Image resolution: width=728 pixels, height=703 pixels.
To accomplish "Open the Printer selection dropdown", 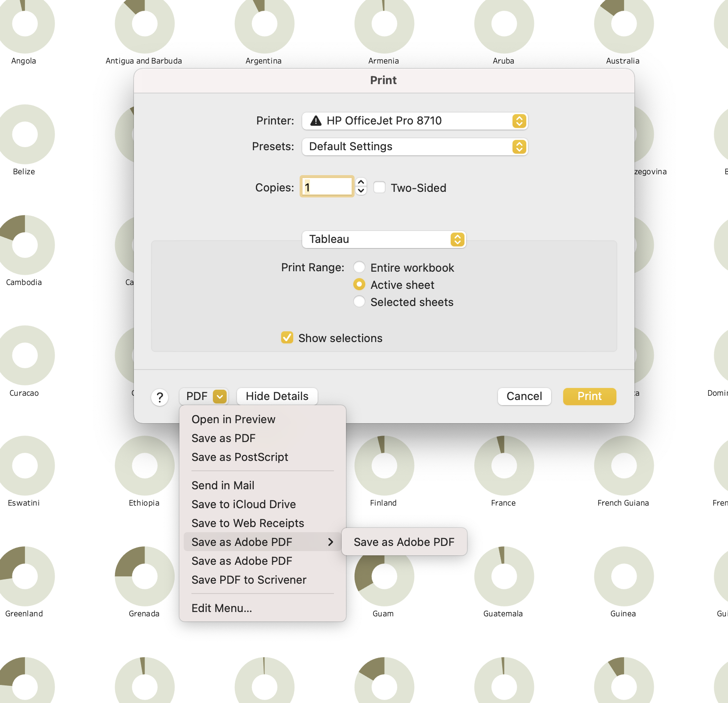I will pyautogui.click(x=519, y=121).
